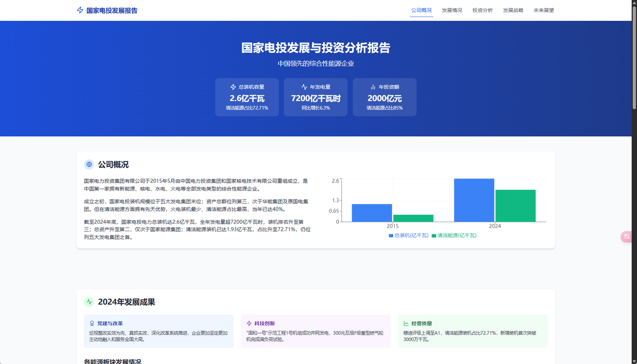
Task: Click the 2.6亿千瓦 stat value
Action: click(x=247, y=98)
